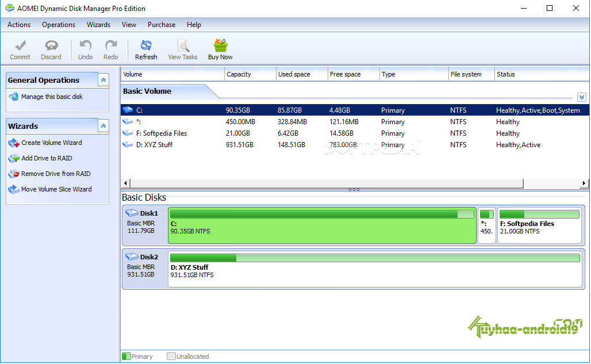Click the Commit checkmark icon

(20, 45)
